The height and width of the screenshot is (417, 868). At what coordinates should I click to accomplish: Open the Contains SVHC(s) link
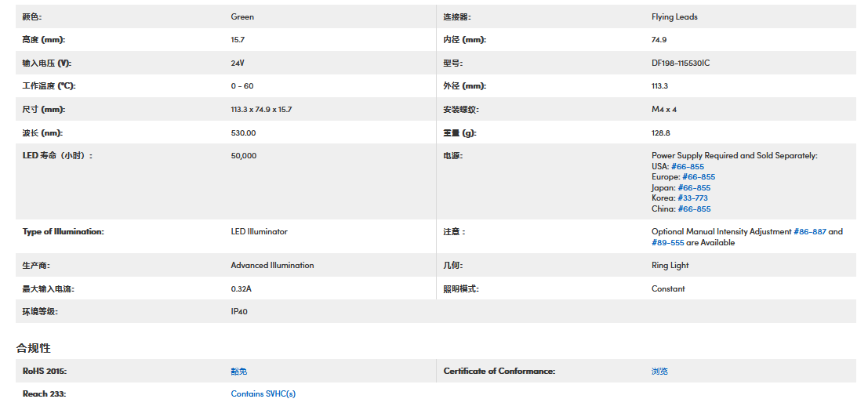pyautogui.click(x=263, y=394)
